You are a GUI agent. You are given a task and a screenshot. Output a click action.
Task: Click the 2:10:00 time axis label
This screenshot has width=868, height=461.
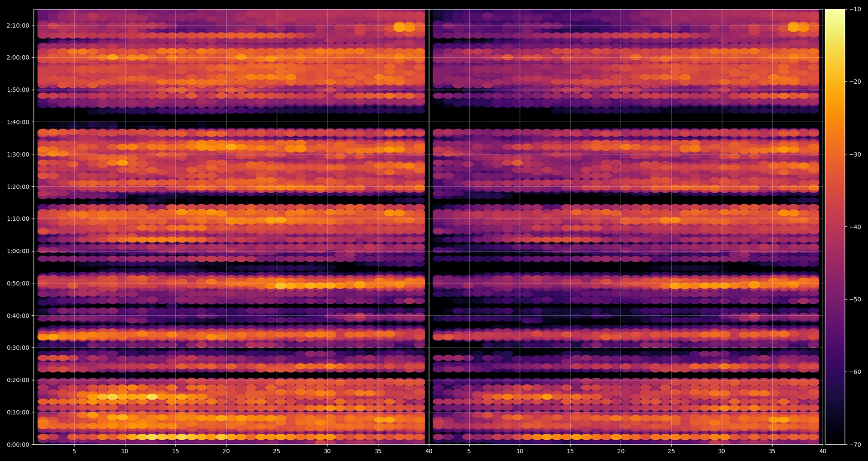pos(18,26)
